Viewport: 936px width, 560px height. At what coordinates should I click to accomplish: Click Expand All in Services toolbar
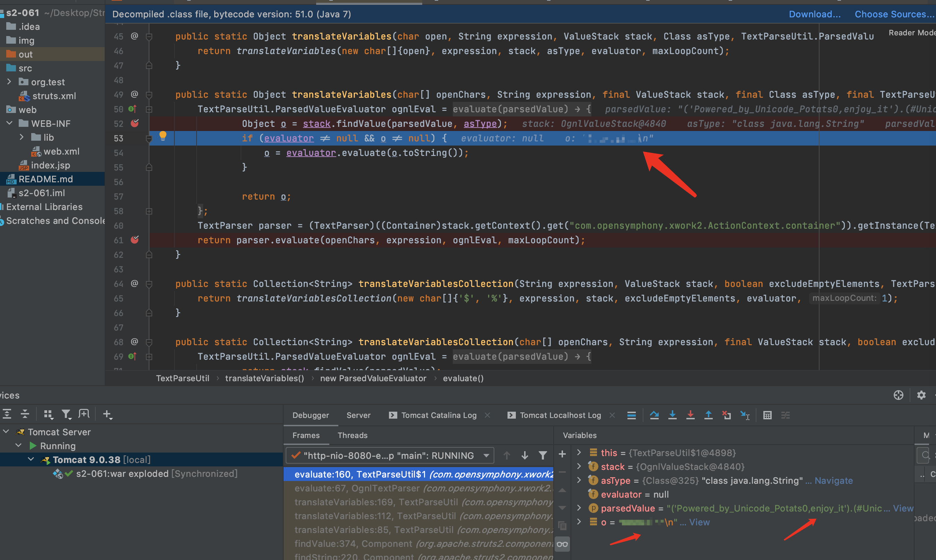pyautogui.click(x=7, y=414)
